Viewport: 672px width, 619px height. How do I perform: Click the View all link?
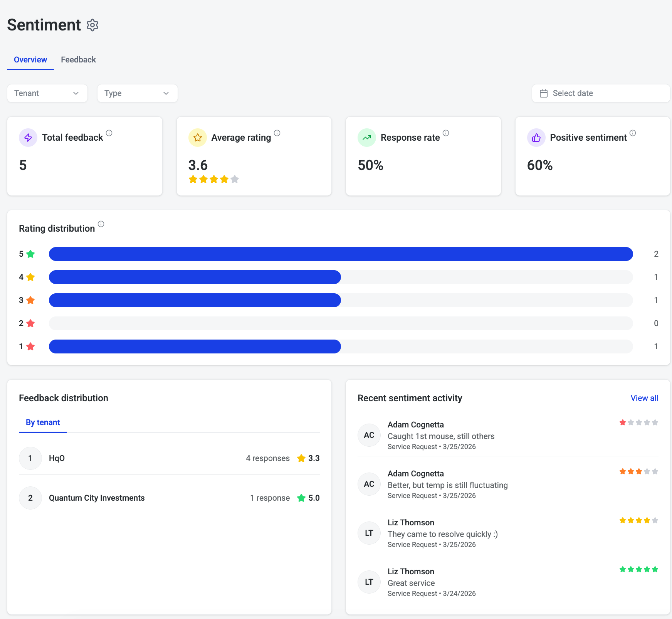[644, 398]
